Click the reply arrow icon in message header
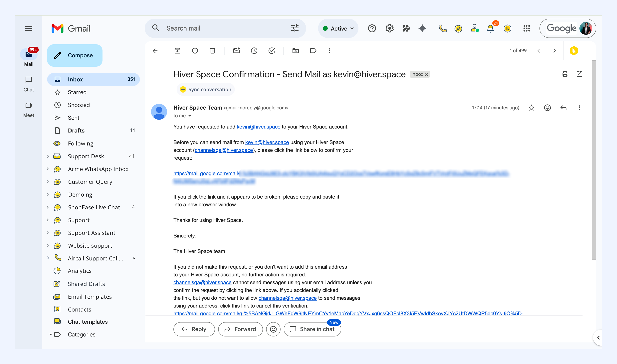The height and width of the screenshot is (364, 617). pyautogui.click(x=563, y=108)
